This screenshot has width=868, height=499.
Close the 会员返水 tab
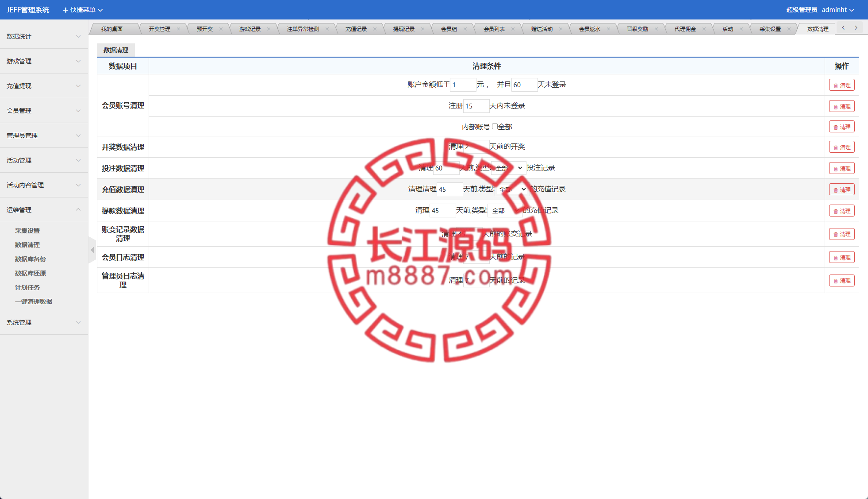pos(608,29)
